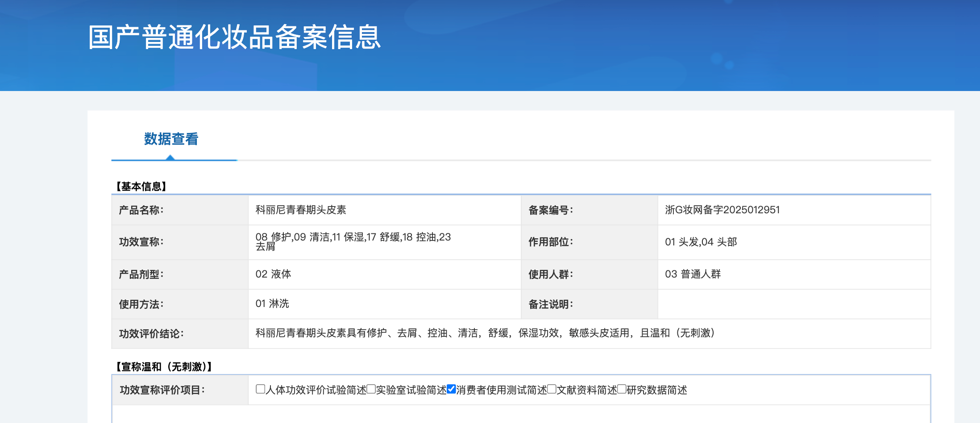
Task: Click the 备案编号 label cell
Action: click(590, 210)
